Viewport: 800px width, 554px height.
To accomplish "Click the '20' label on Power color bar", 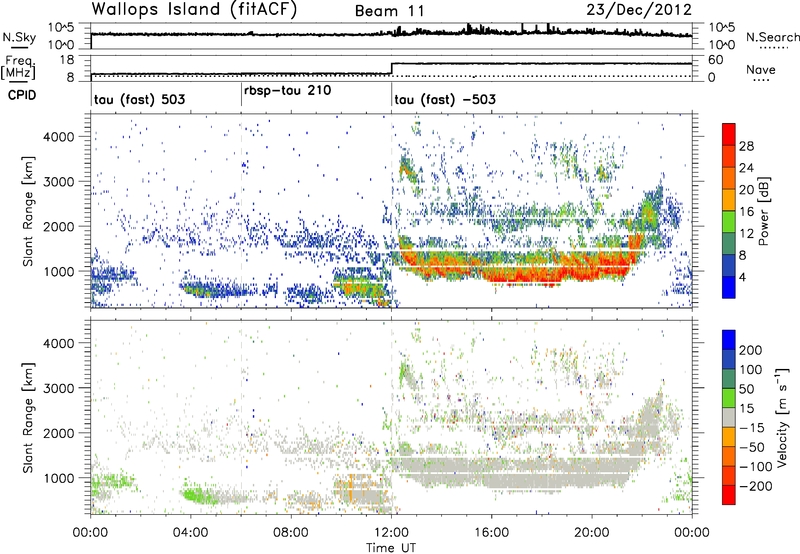I will 746,190.
